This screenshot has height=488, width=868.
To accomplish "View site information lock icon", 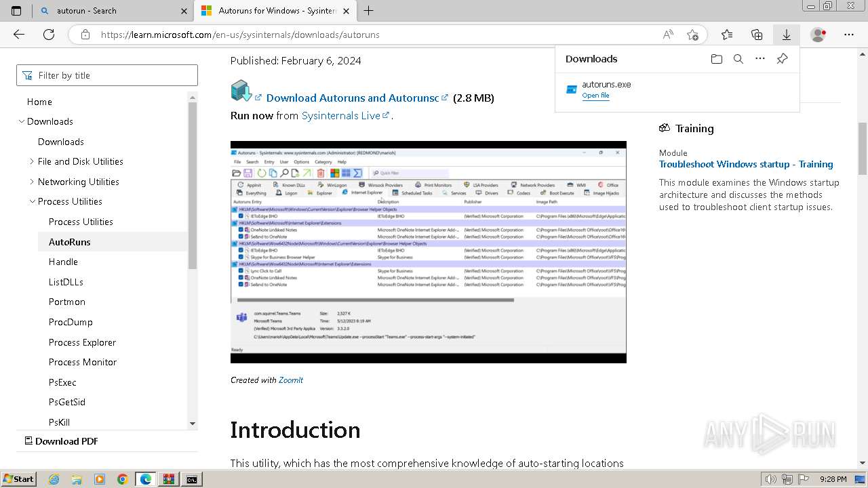I will click(x=85, y=35).
